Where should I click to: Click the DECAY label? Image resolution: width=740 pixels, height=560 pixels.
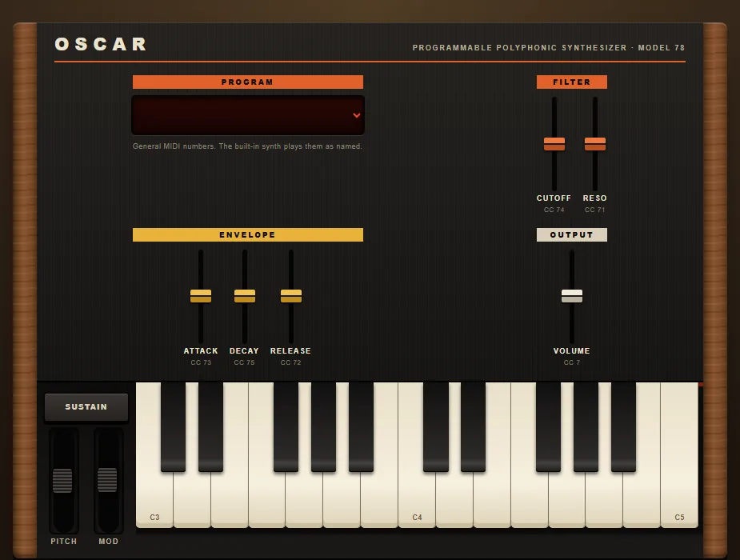click(244, 351)
